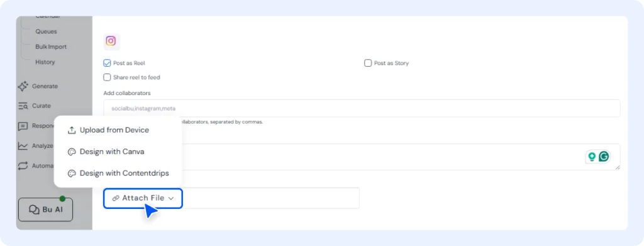Open the Bu AI chat button
The height and width of the screenshot is (246, 644).
tap(45, 210)
